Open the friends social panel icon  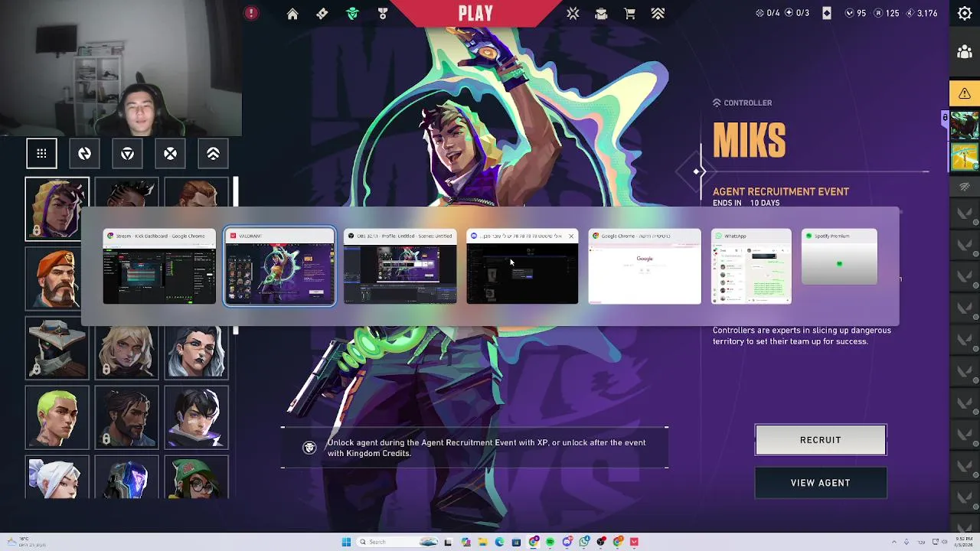tap(965, 52)
